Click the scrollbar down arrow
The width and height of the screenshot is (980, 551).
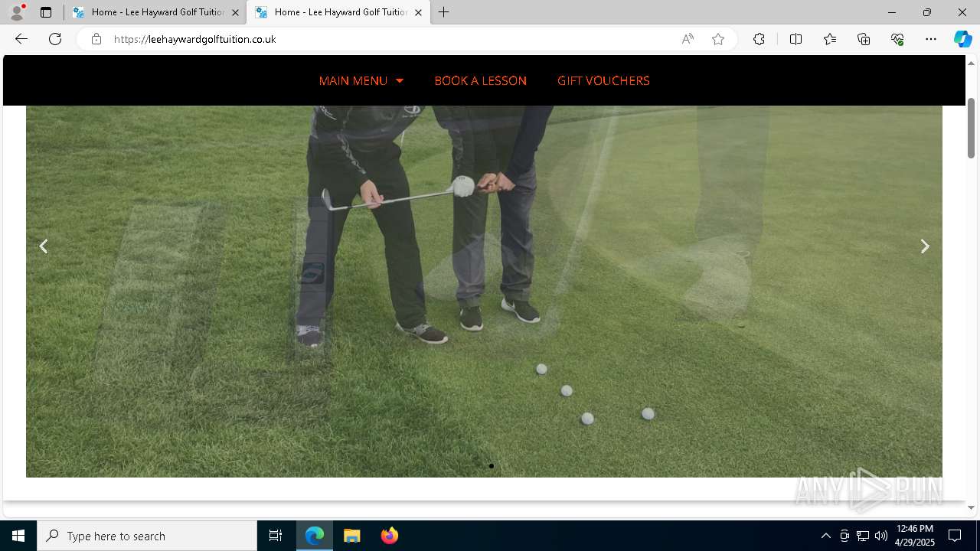point(971,507)
